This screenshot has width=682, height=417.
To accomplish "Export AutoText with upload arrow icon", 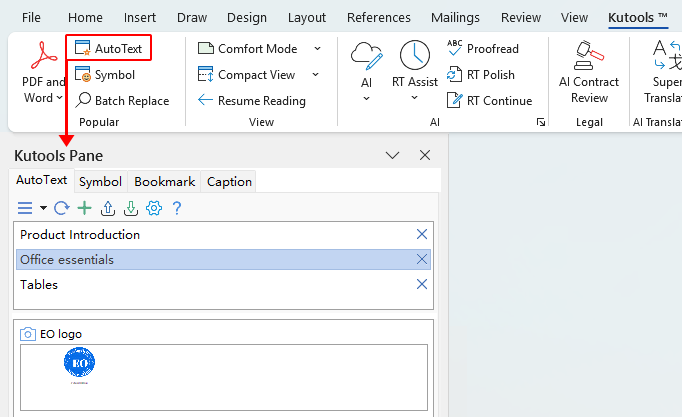I will pyautogui.click(x=107, y=208).
